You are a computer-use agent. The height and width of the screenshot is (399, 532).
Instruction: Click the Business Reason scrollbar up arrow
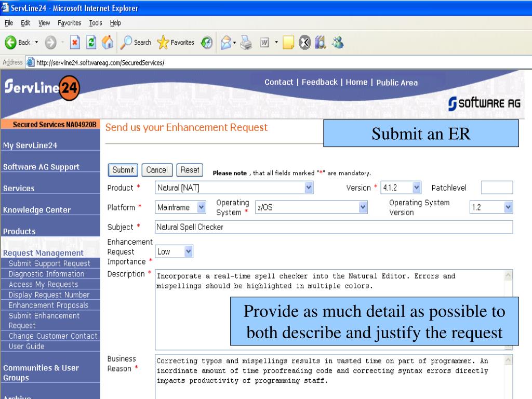pos(508,360)
